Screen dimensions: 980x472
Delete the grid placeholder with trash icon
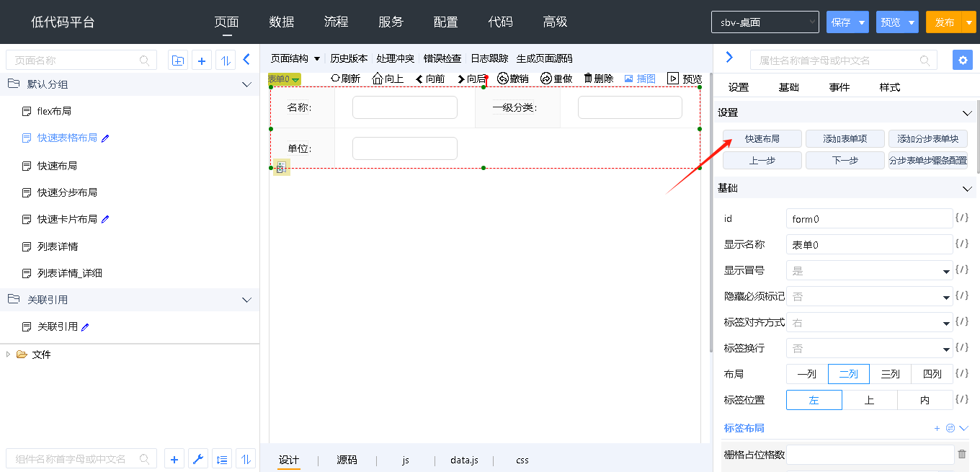click(961, 454)
